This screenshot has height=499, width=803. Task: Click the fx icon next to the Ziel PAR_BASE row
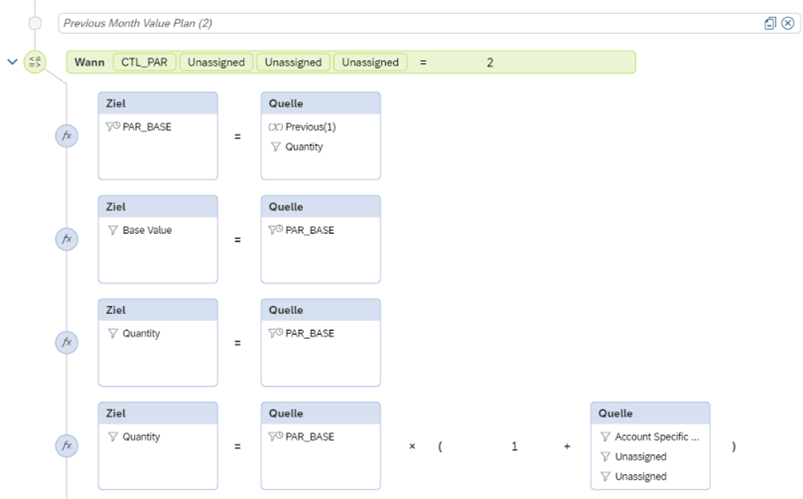pos(66,136)
